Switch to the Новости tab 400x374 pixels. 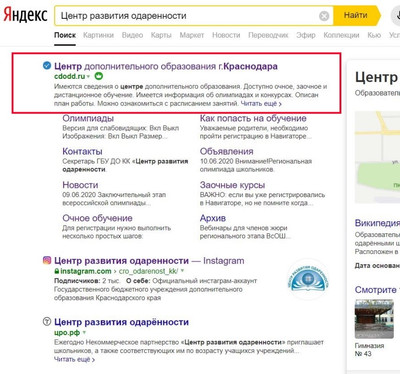tap(226, 35)
